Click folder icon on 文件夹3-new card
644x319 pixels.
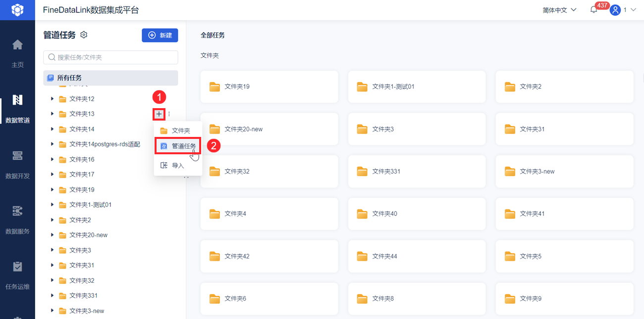point(510,172)
